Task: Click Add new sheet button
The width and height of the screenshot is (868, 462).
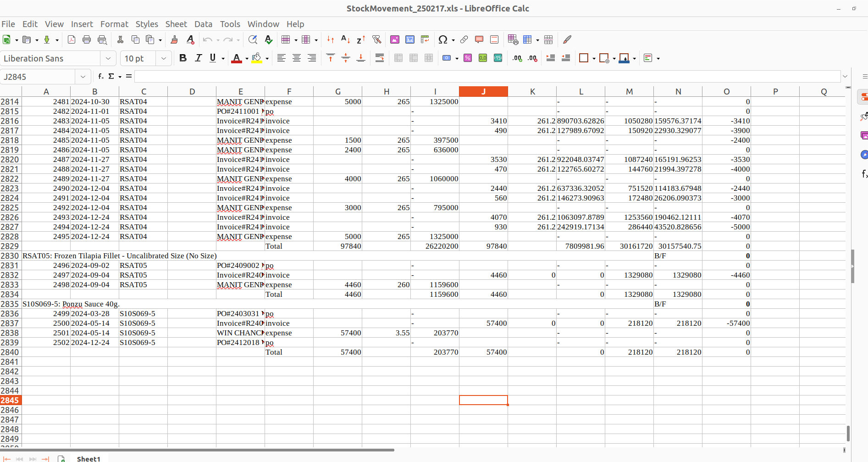Action: pos(61,459)
